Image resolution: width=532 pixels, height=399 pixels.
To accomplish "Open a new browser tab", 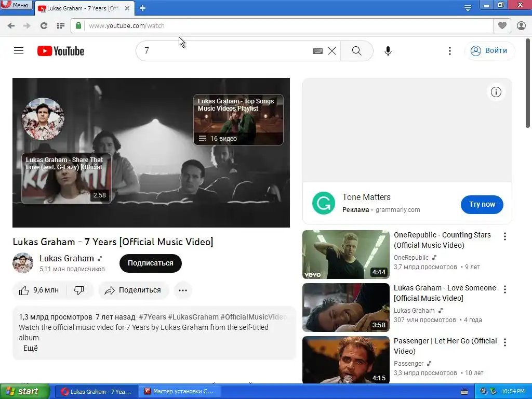I will [142, 8].
